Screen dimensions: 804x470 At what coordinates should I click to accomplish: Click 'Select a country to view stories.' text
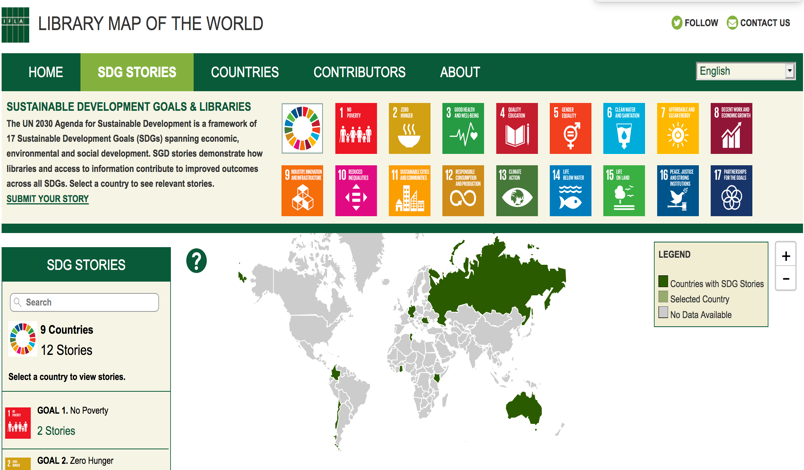tap(67, 377)
